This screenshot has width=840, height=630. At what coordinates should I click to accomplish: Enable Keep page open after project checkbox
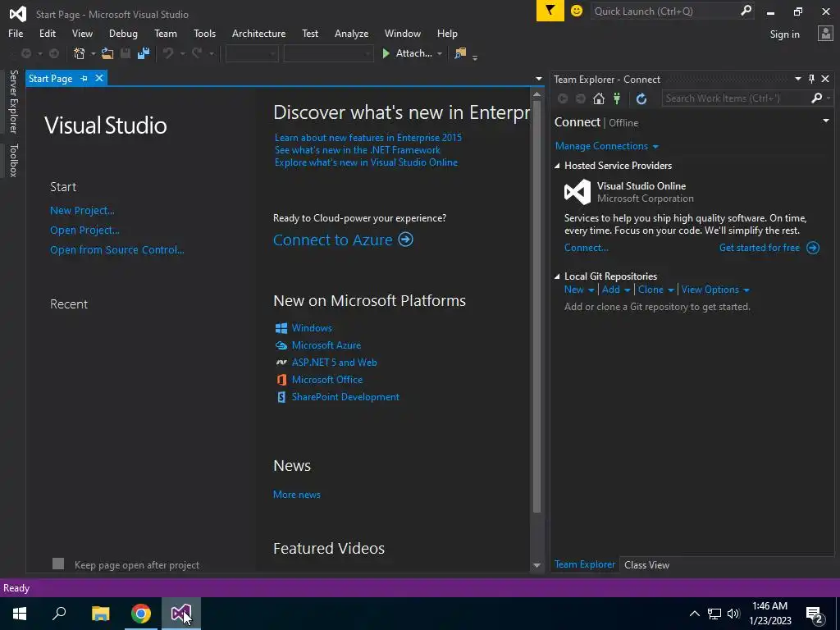[58, 564]
